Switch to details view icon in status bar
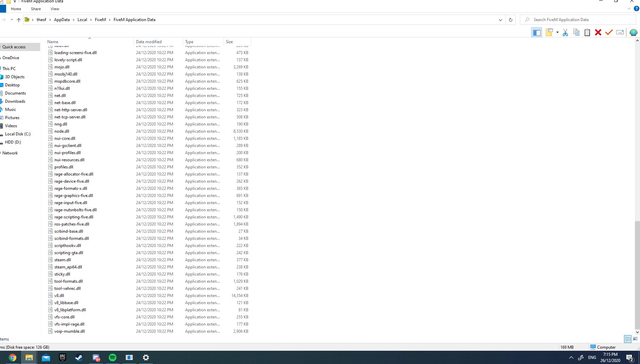 coord(628,339)
